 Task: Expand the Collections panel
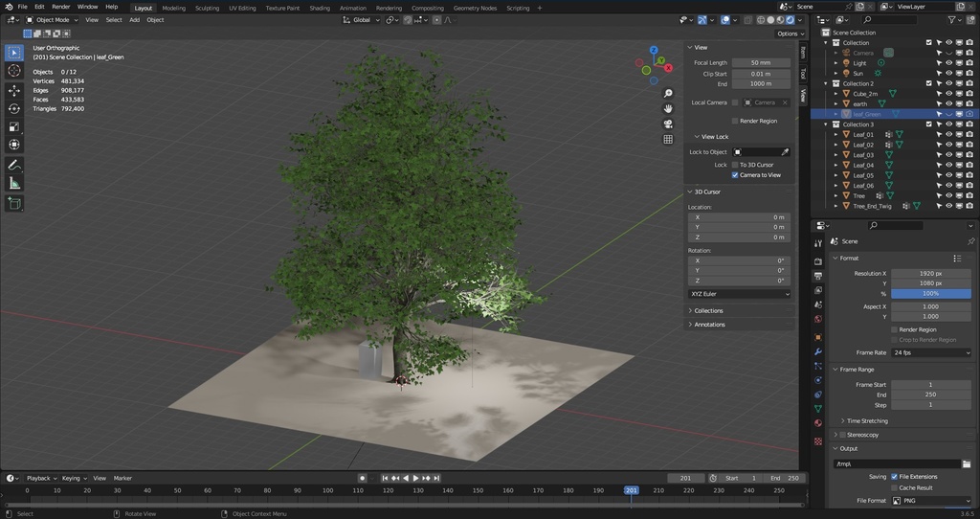coord(708,311)
